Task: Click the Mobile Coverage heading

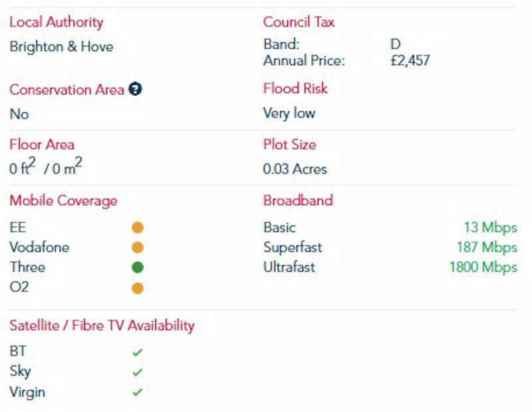Action: (63, 201)
